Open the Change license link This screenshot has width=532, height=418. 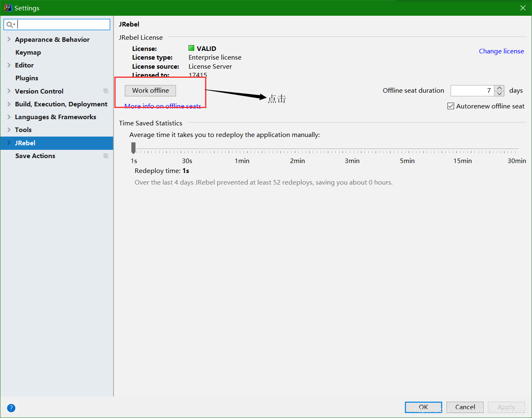[501, 51]
